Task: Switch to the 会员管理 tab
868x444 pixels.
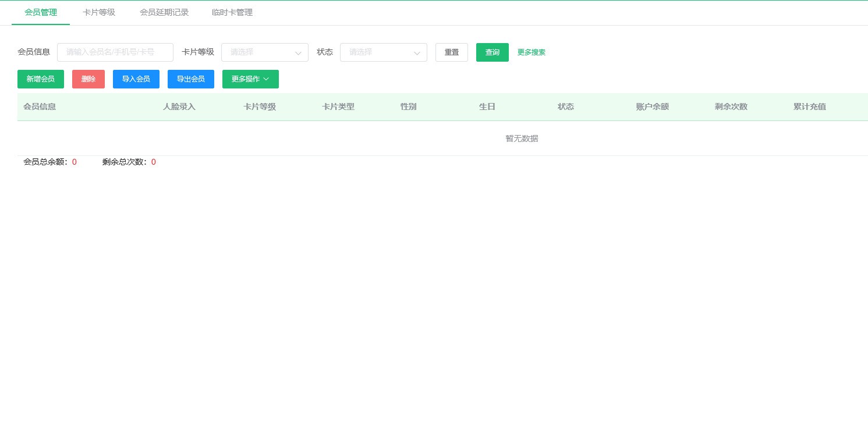Action: click(41, 12)
